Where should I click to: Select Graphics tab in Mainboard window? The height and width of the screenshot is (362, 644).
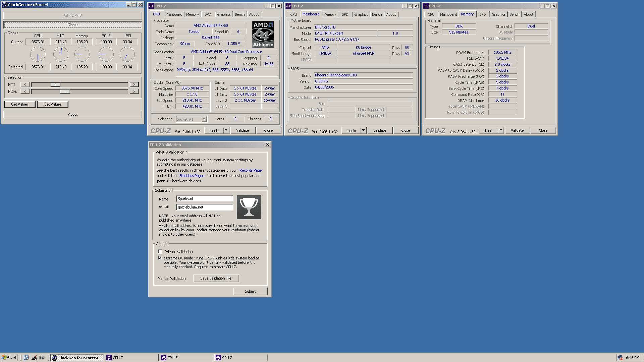[x=361, y=14]
